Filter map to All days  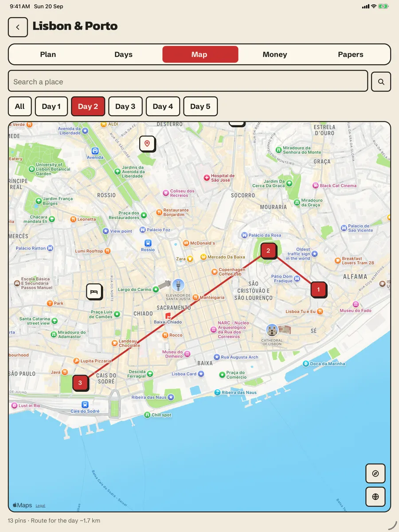(x=20, y=106)
